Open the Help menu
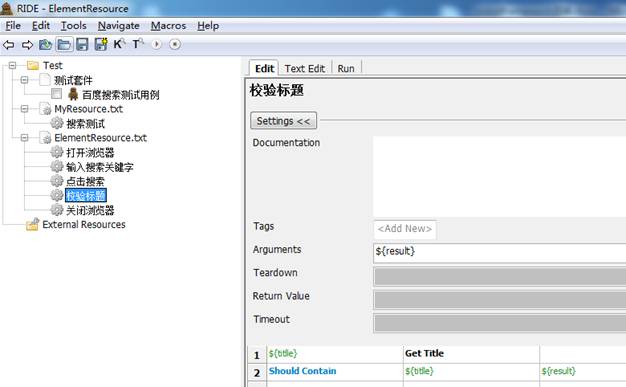 pyautogui.click(x=208, y=26)
